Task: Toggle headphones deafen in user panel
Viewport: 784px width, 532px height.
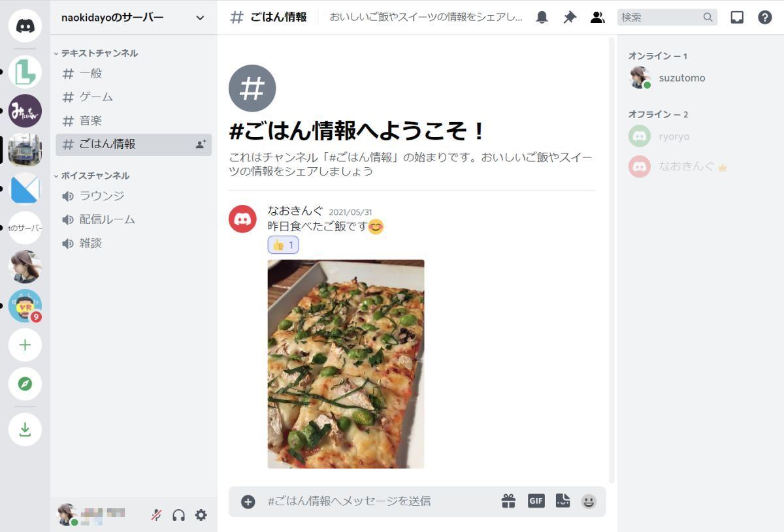Action: [178, 515]
